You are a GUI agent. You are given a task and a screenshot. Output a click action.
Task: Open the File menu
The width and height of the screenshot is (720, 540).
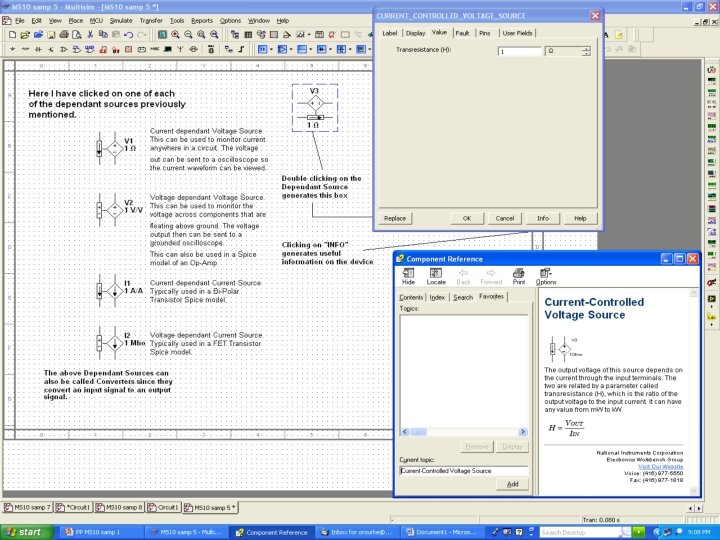(20, 21)
